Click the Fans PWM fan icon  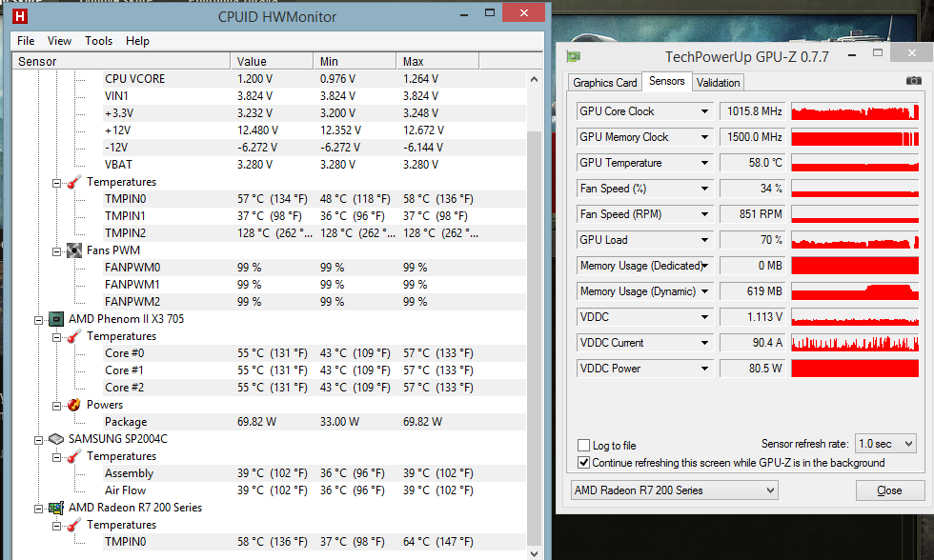click(73, 250)
